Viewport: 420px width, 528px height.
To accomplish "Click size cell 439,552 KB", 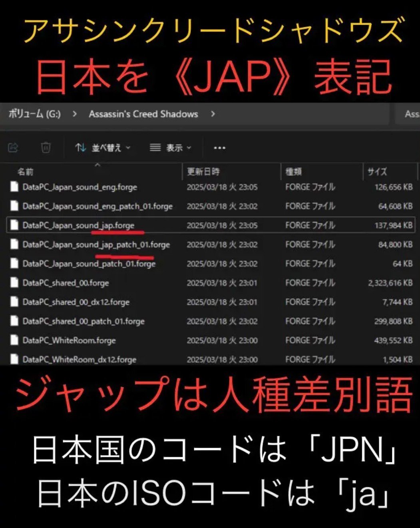I will pos(394,340).
